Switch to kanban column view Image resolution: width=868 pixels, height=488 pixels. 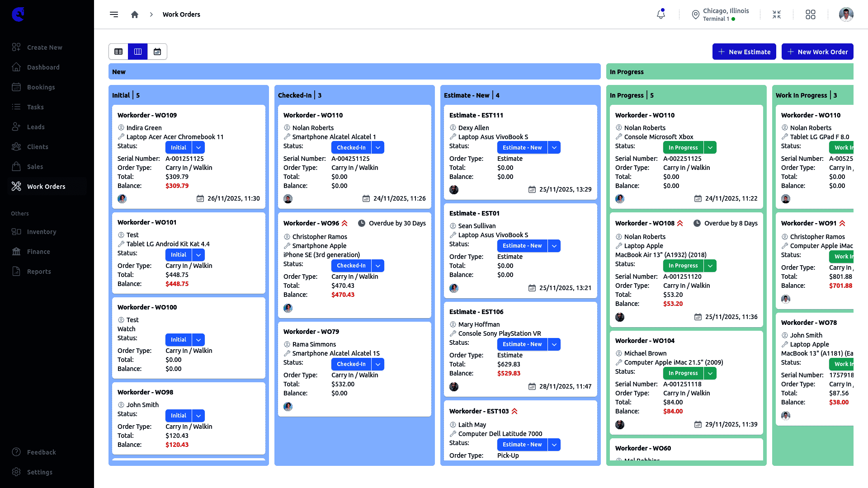pyautogui.click(x=138, y=52)
